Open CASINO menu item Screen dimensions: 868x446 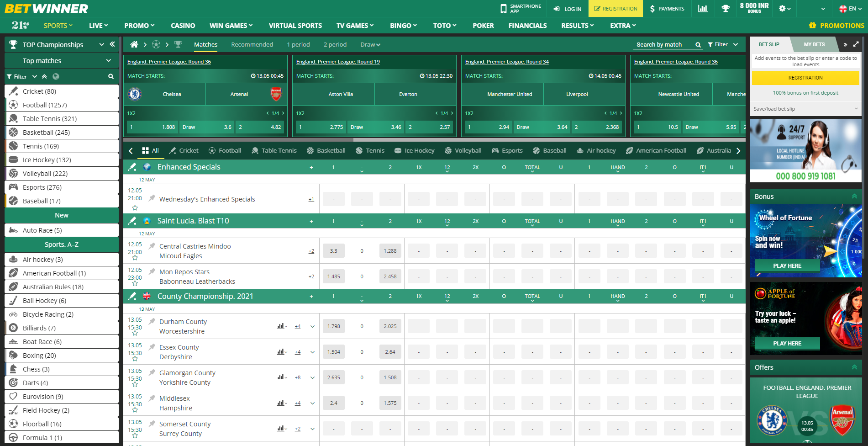coord(183,26)
